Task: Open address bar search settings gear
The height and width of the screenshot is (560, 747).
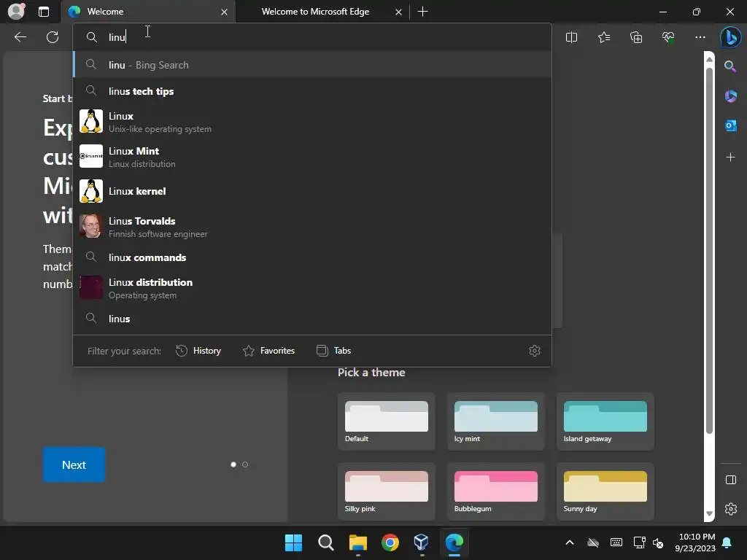Action: (x=535, y=351)
